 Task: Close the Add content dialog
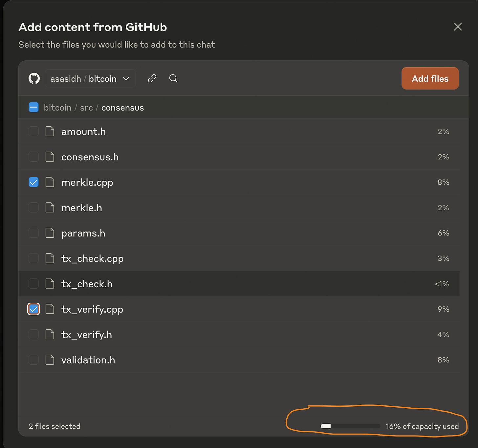458,27
